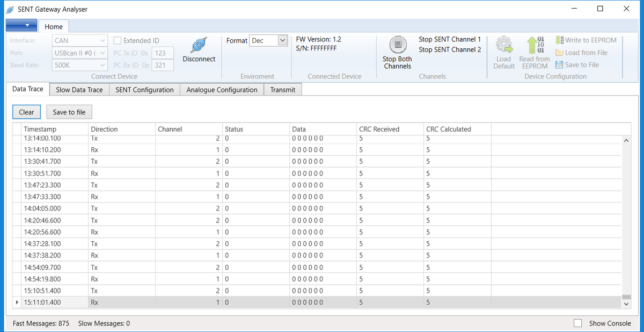644x332 pixels.
Task: Click the data trace scrollbar down arrow
Action: (626, 304)
